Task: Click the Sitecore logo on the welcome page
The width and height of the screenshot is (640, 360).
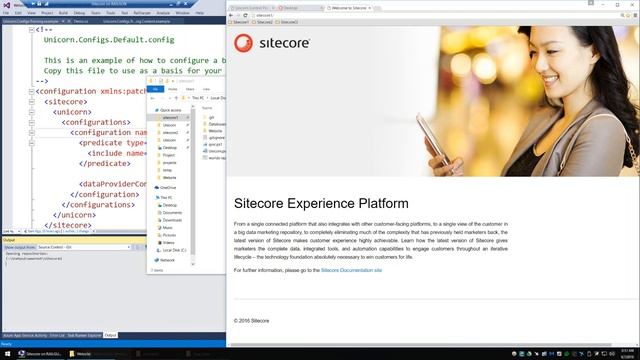Action: [x=272, y=43]
